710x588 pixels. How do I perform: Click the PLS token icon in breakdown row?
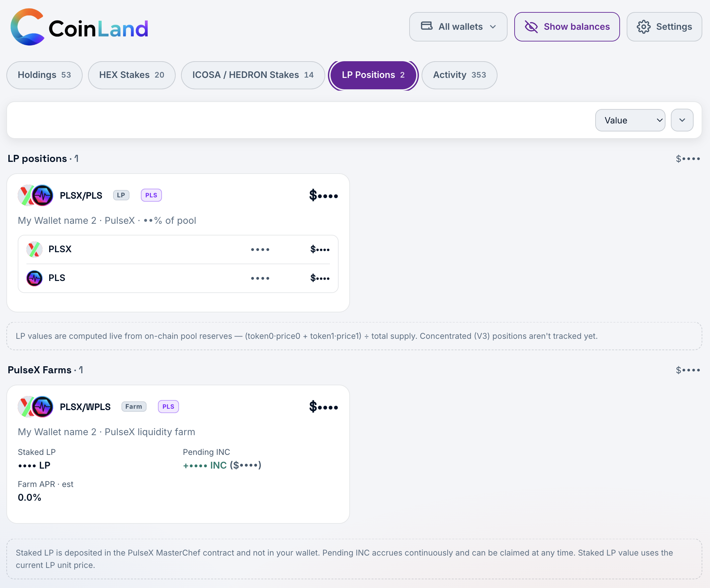click(x=34, y=278)
